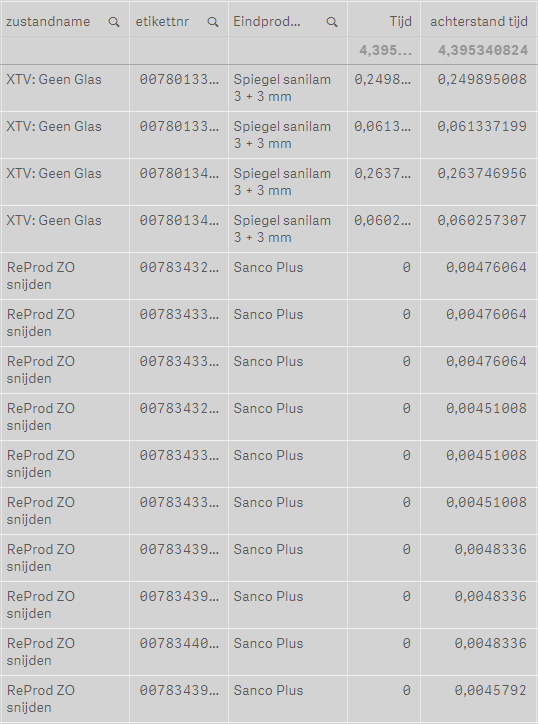Click the etikettnr search icon
The width and height of the screenshot is (538, 724).
pos(212,22)
